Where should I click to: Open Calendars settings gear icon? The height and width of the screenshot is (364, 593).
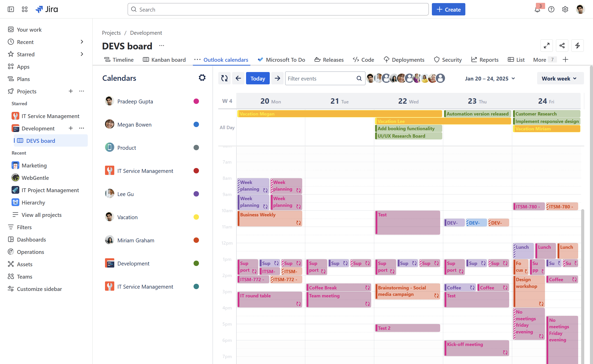202,78
